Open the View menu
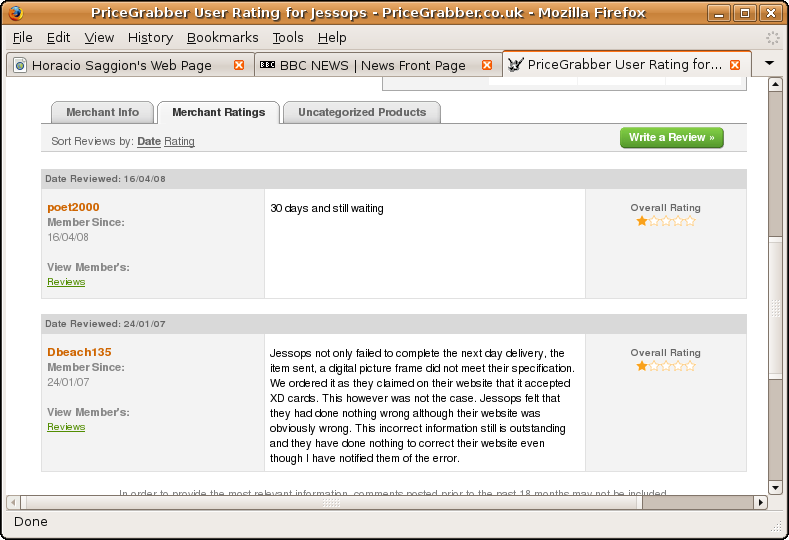Viewport: 789px width, 540px height. [x=99, y=38]
